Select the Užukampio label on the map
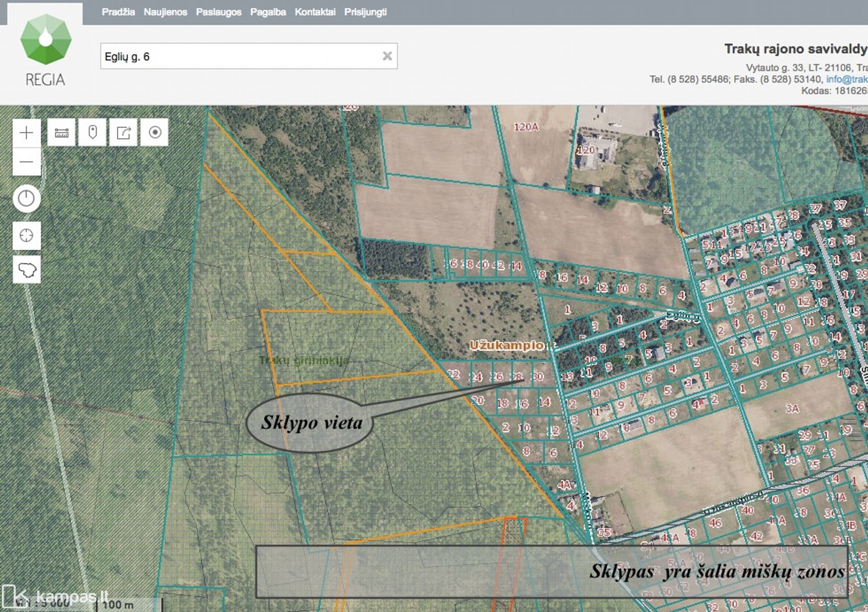868x612 pixels. click(506, 345)
